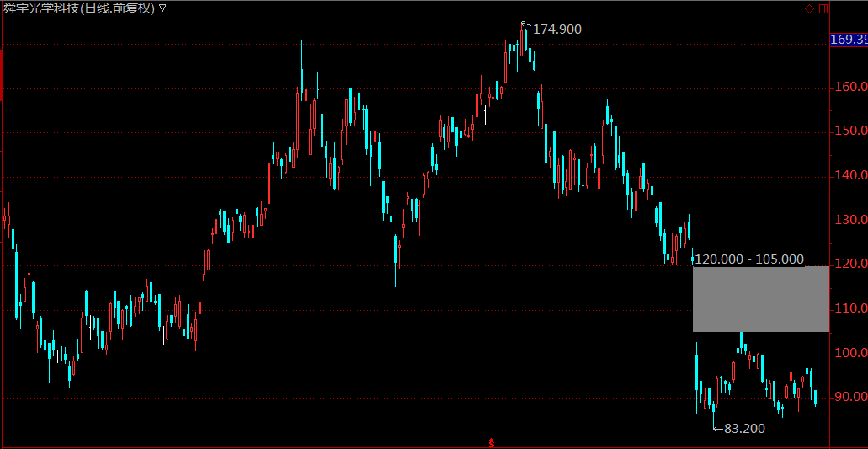The width and height of the screenshot is (868, 449).
Task: Click the 90.00 label on the price axis
Action: click(x=850, y=397)
